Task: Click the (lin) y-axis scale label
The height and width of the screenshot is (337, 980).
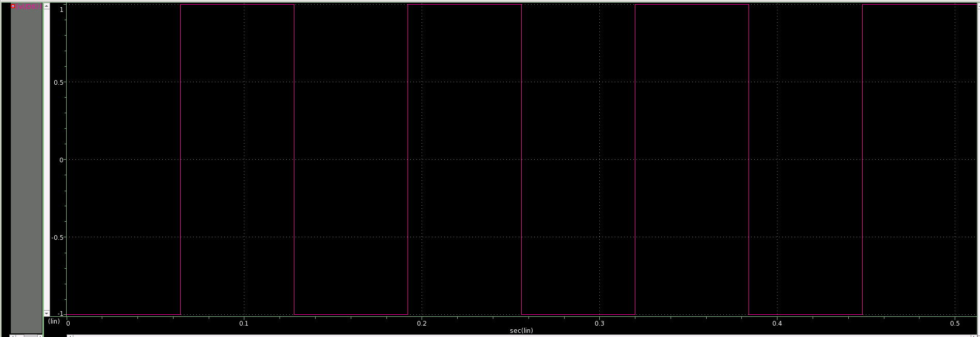Action: (54, 321)
